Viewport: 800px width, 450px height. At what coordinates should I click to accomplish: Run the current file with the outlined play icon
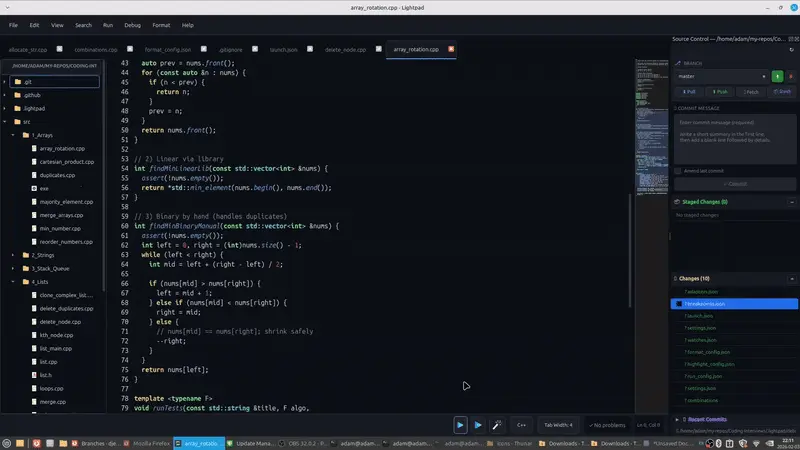pos(460,425)
